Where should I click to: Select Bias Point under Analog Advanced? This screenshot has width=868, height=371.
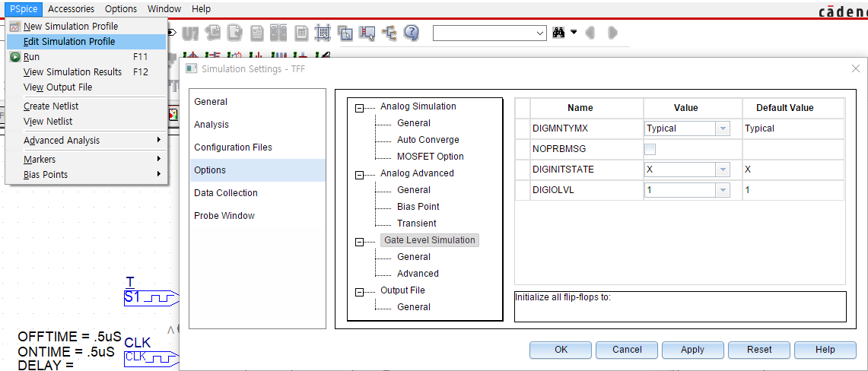(418, 207)
